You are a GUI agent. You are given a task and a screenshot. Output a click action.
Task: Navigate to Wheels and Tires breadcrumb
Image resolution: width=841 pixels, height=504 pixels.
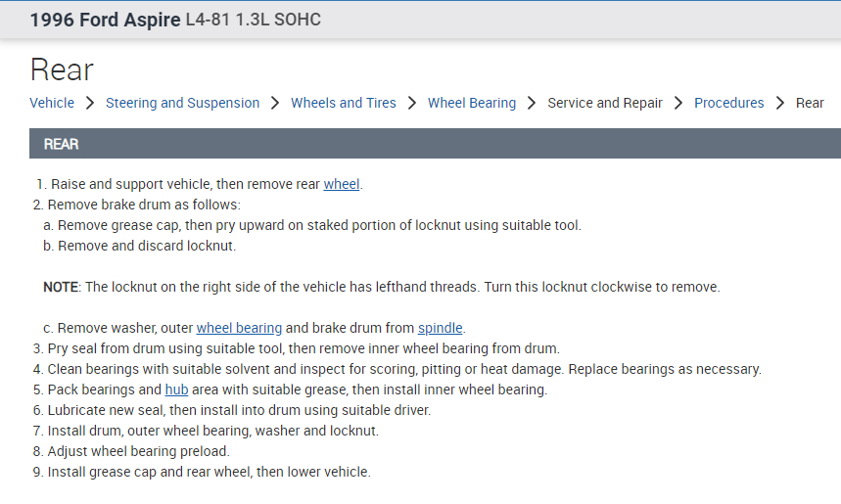pyautogui.click(x=344, y=103)
